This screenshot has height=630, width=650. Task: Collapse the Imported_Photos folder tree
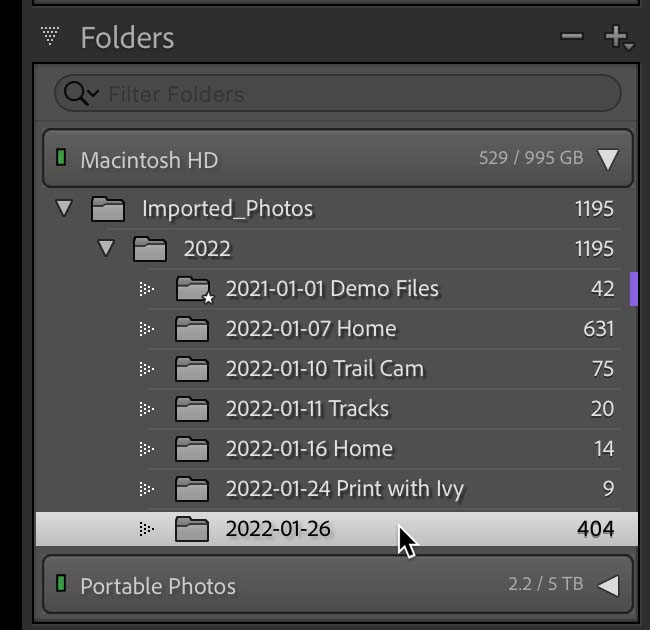coord(65,209)
